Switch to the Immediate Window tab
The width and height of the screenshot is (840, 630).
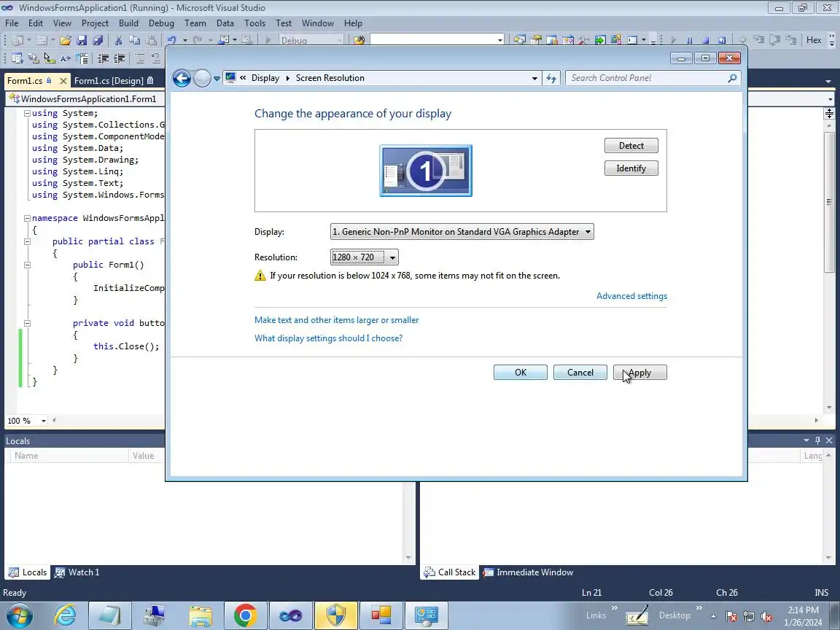pyautogui.click(x=528, y=572)
